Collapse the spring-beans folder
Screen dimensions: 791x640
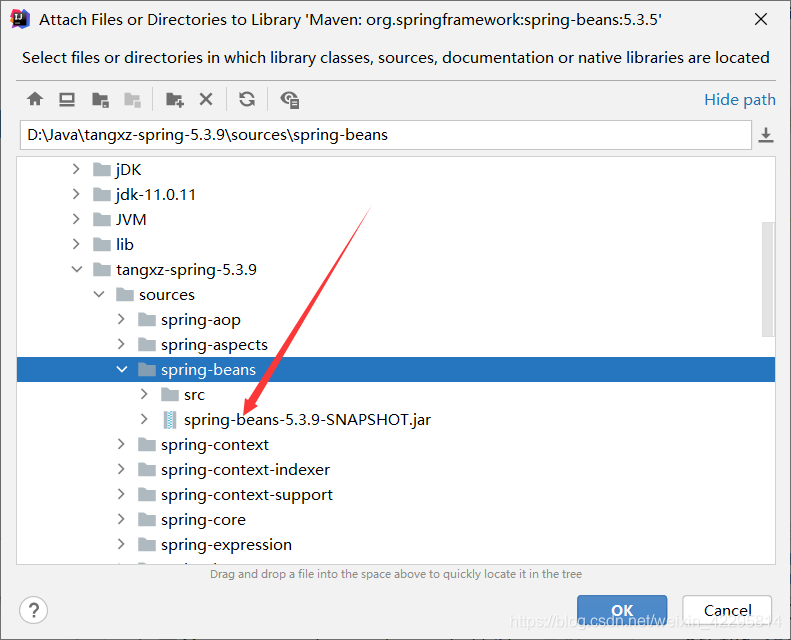point(122,369)
